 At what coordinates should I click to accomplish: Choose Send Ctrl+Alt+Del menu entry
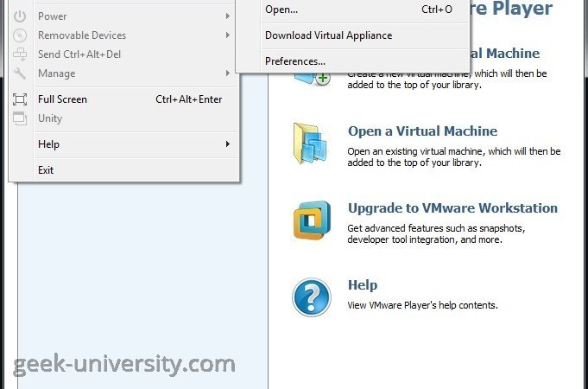[124, 54]
